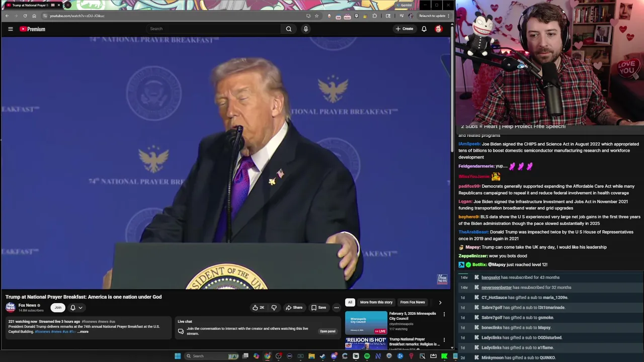Open Fox News channel avatar

(x=10, y=307)
